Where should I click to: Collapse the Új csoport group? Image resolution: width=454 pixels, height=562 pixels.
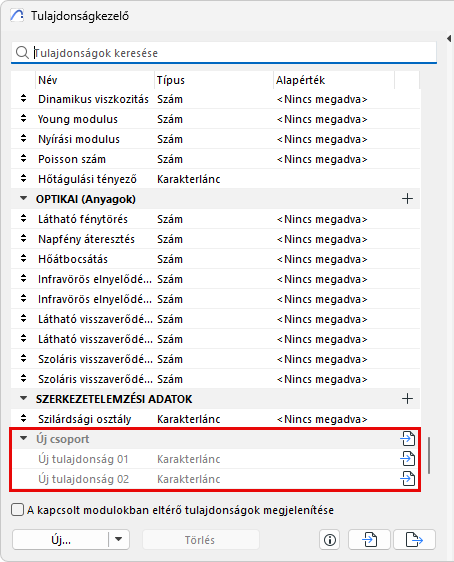pos(23,438)
